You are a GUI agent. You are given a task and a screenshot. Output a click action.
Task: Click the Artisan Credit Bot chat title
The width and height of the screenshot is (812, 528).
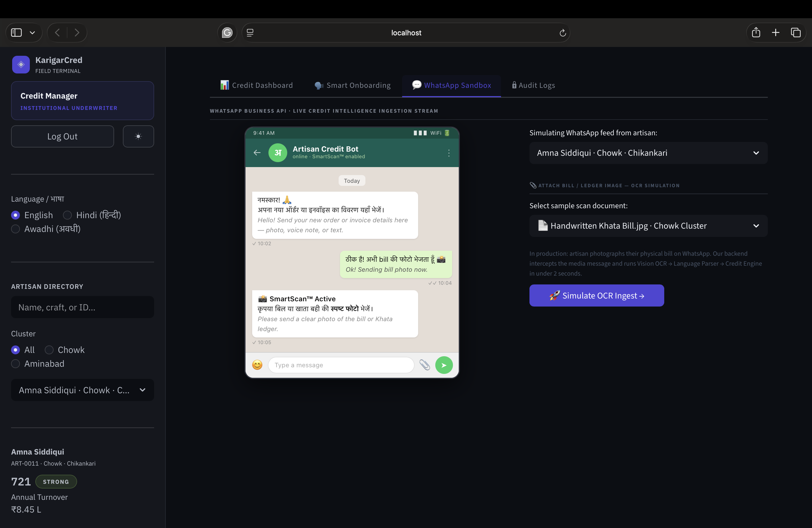click(x=325, y=149)
